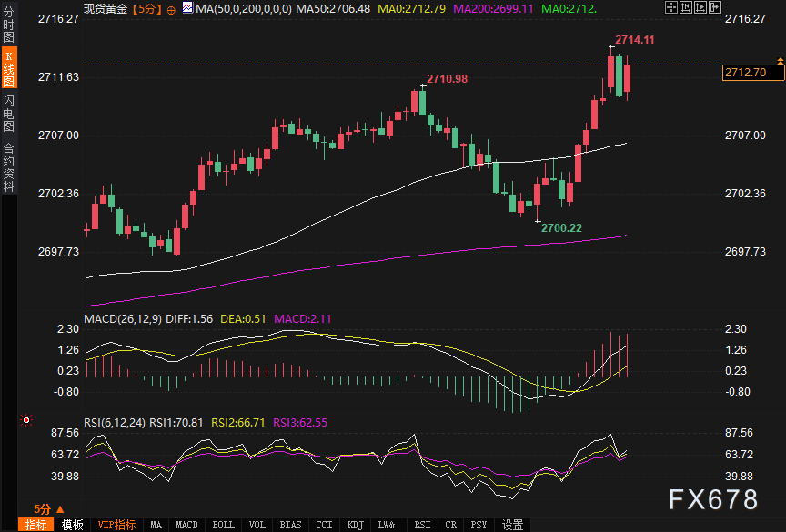786x532 pixels.
Task: Toggle the MACD indicator button
Action: 186,525
